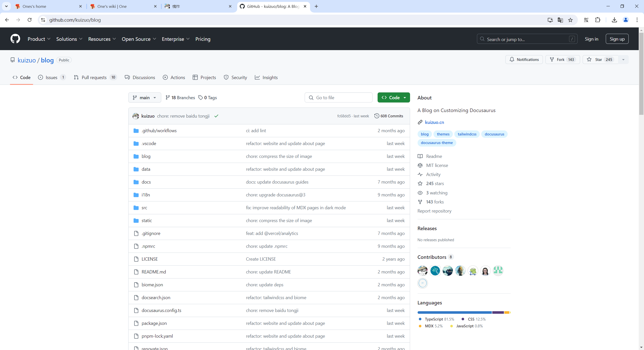Click the first contributor avatar
Viewport: 644px width, 350px height.
[x=423, y=271]
